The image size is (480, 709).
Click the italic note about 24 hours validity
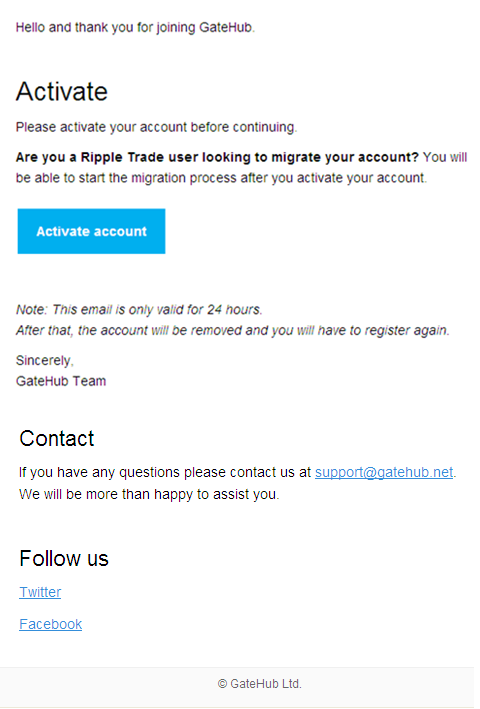139,310
